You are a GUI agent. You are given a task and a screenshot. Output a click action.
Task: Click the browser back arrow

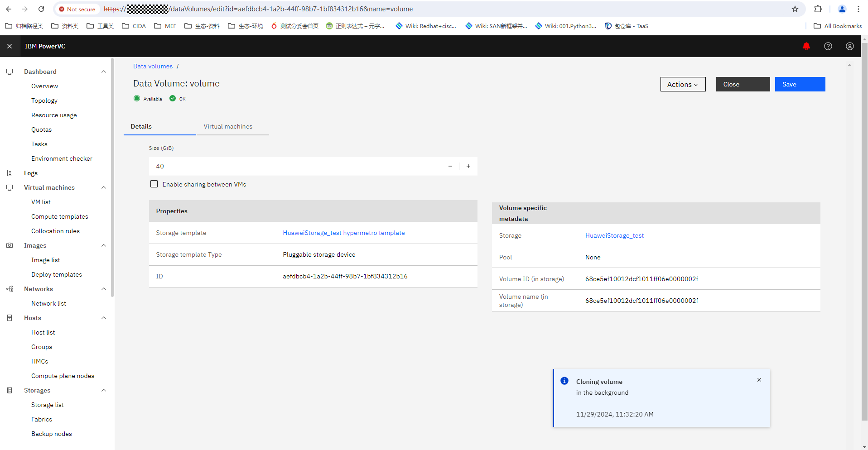pos(9,9)
